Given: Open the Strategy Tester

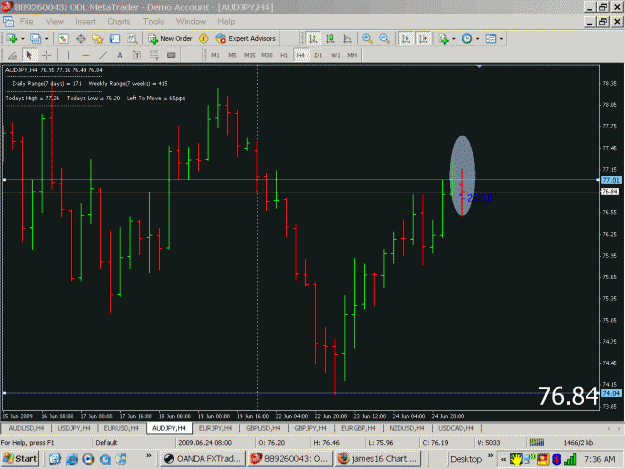Looking at the screenshot, I should click(132, 39).
